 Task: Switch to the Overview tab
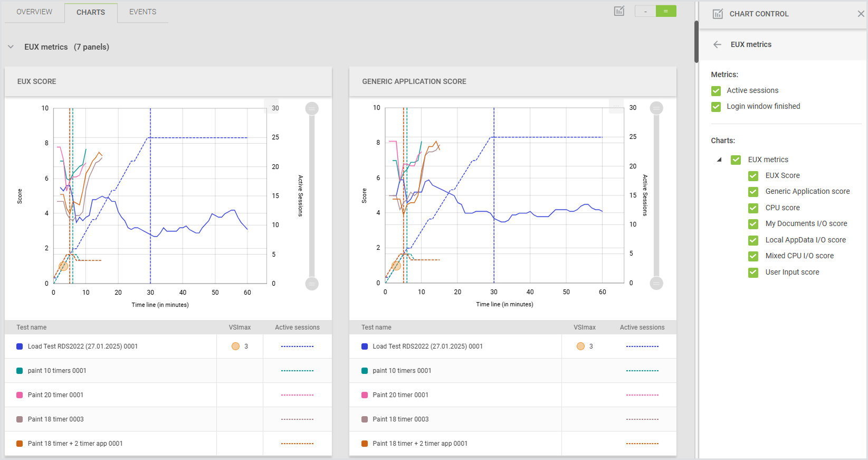click(x=34, y=12)
